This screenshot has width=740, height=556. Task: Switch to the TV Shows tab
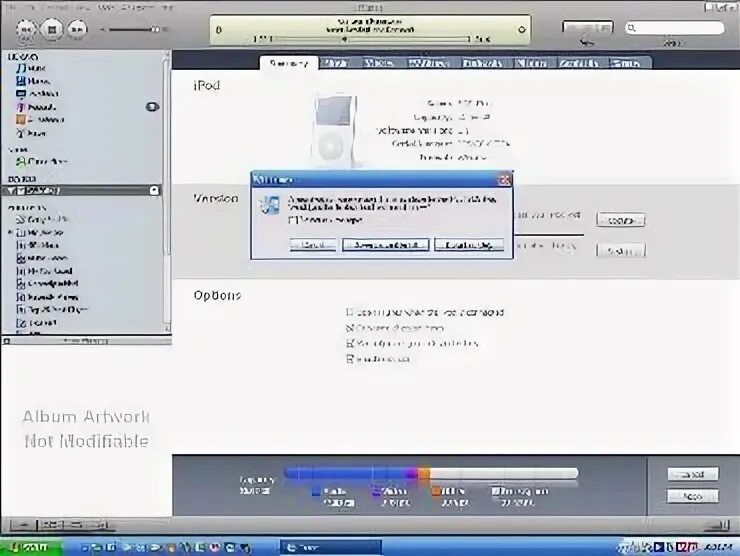(x=428, y=63)
